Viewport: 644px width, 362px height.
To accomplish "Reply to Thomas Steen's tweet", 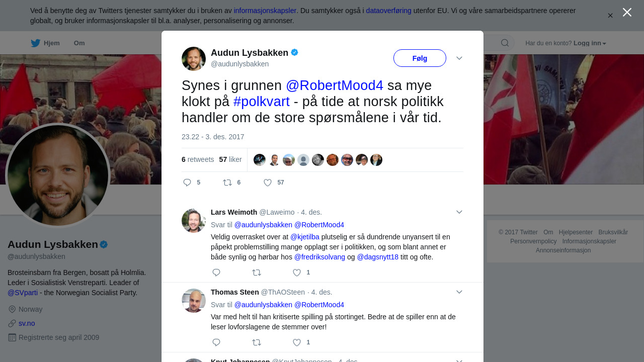I will click(x=216, y=342).
